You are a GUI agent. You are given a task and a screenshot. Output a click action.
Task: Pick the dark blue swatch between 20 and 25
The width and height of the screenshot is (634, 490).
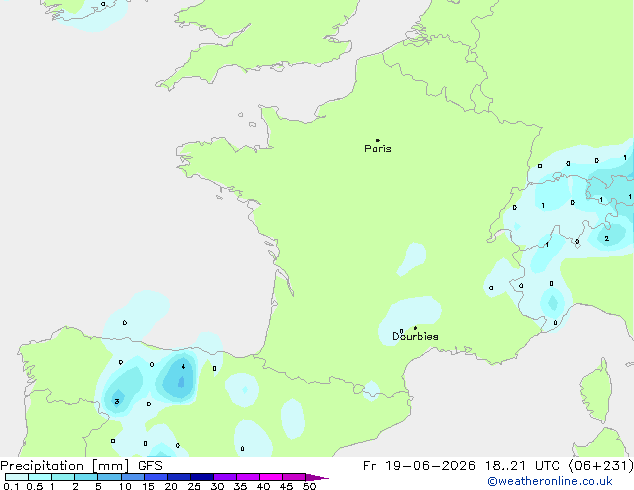click(179, 477)
